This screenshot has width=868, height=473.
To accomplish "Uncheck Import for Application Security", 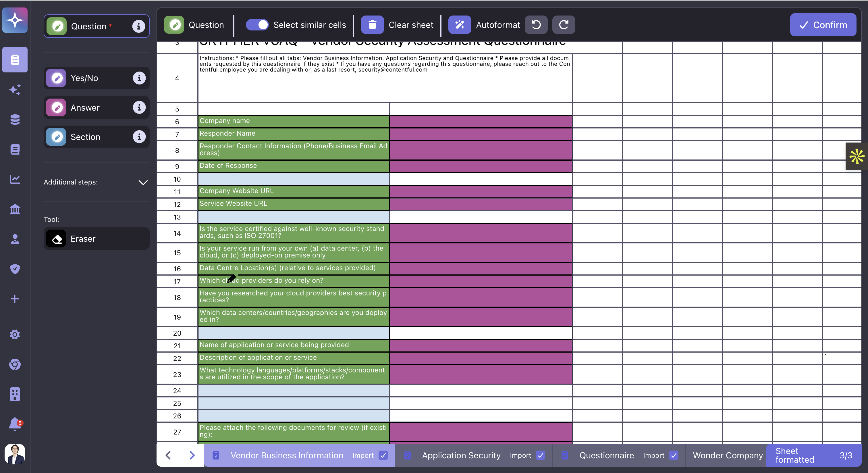I will 541,455.
